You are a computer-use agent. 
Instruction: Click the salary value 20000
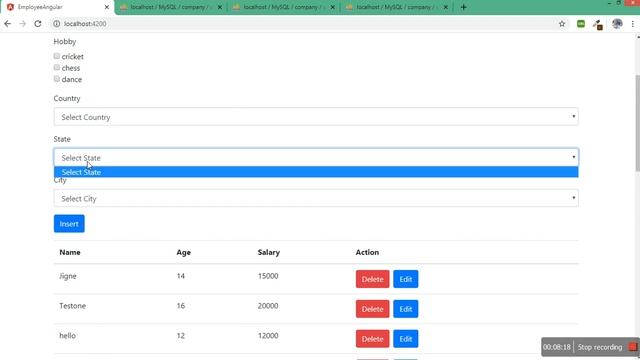coord(268,306)
